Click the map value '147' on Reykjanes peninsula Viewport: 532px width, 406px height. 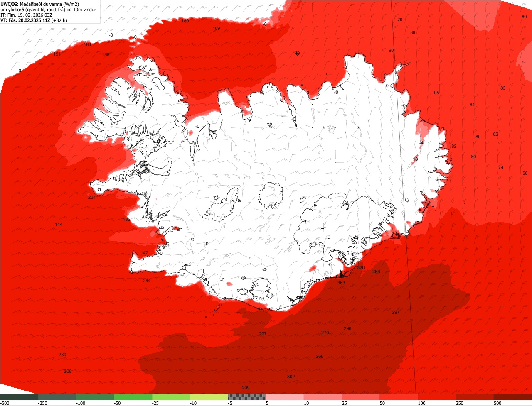[144, 253]
